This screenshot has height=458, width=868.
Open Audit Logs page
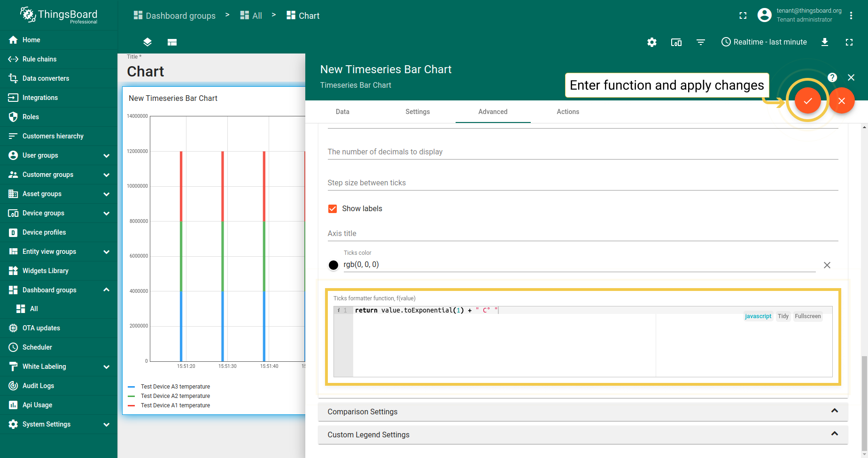point(59,386)
